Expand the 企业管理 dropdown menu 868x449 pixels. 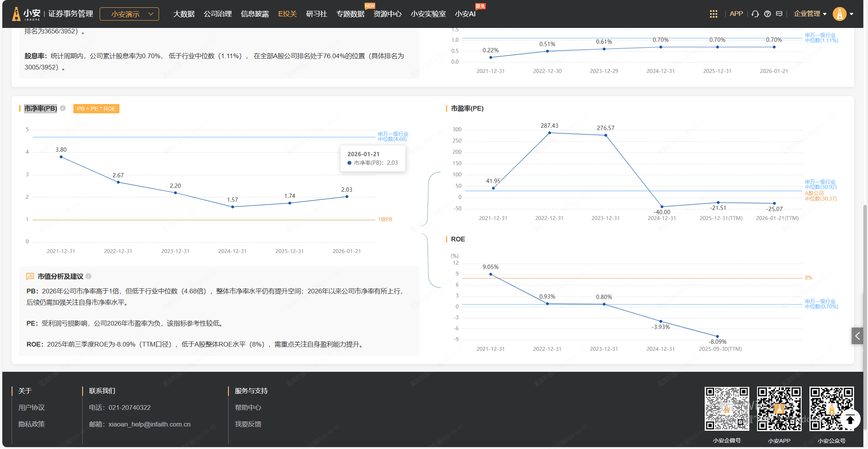(810, 14)
